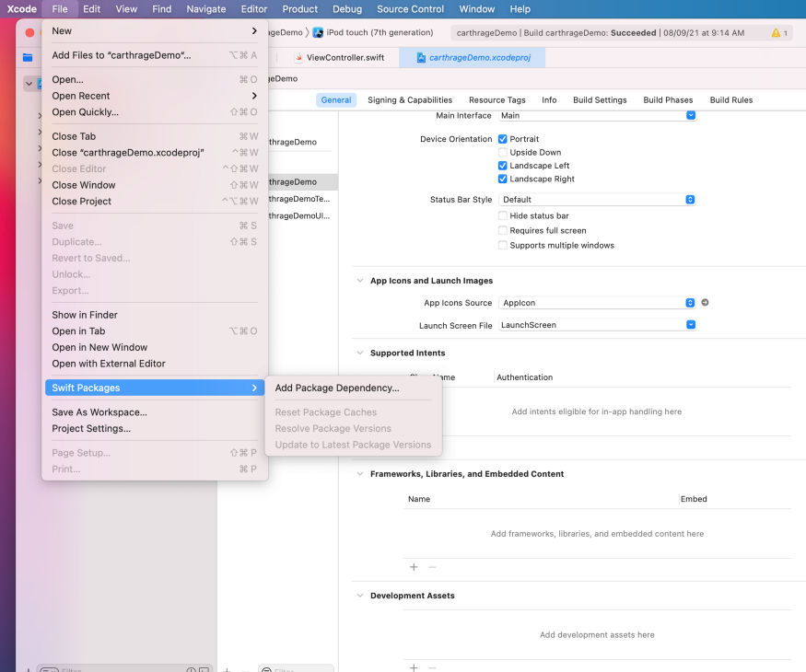Expand the Open Recent submenu

[x=155, y=96]
